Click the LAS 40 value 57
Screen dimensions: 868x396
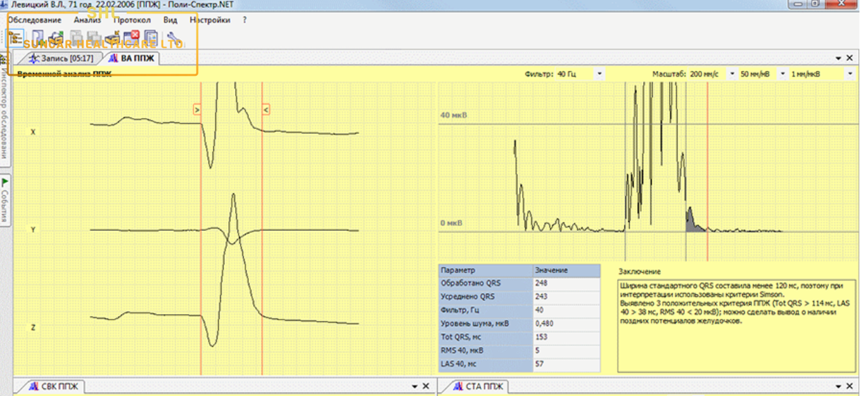(566, 364)
